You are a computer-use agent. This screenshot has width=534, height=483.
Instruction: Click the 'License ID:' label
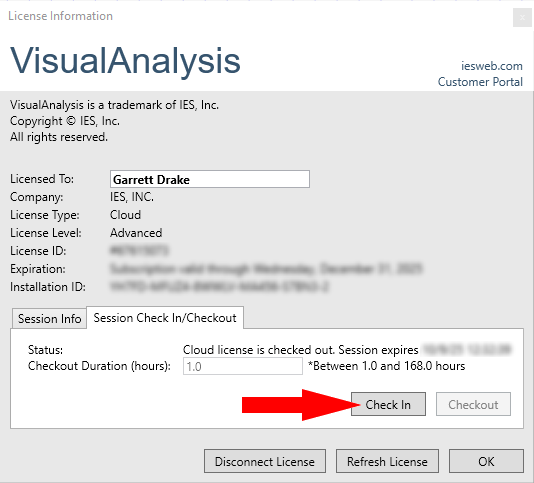tap(38, 251)
